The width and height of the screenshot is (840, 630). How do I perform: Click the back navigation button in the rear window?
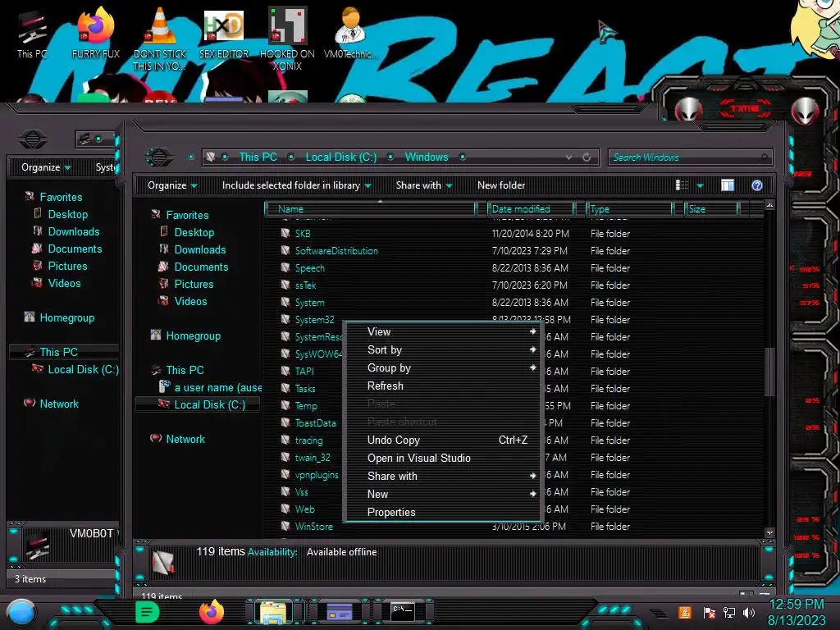[x=33, y=139]
